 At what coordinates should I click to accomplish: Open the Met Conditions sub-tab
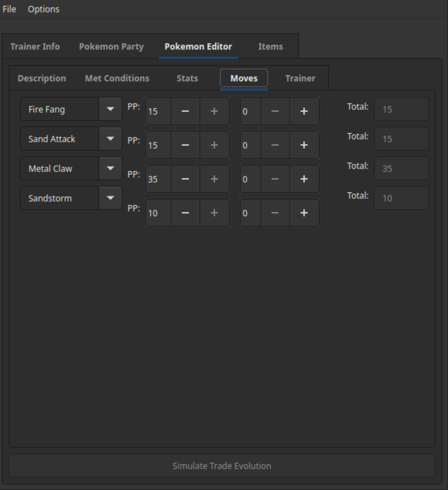coord(117,79)
